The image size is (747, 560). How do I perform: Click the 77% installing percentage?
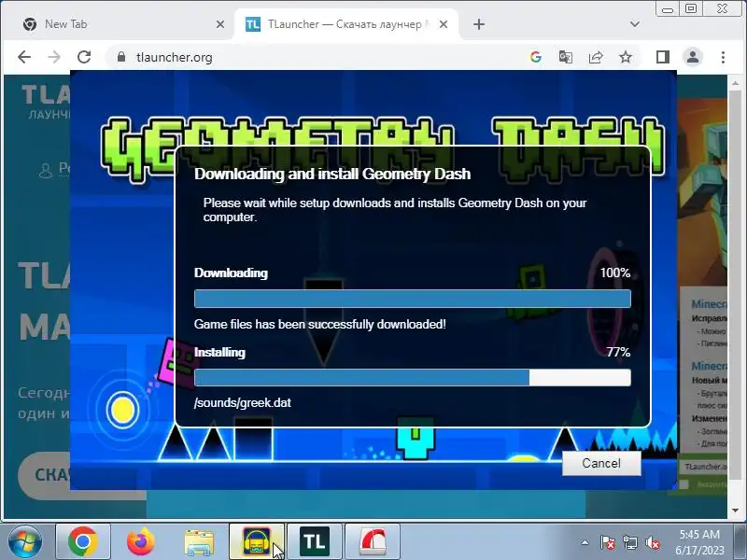coord(618,353)
